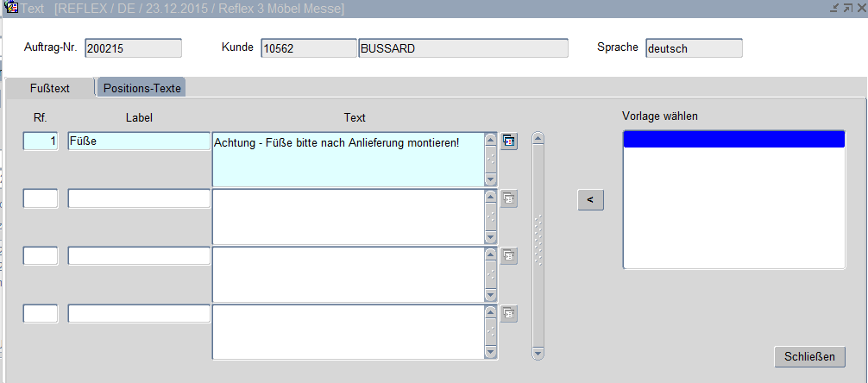Click the '<' insert template button
The image size is (868, 383).
pyautogui.click(x=590, y=200)
